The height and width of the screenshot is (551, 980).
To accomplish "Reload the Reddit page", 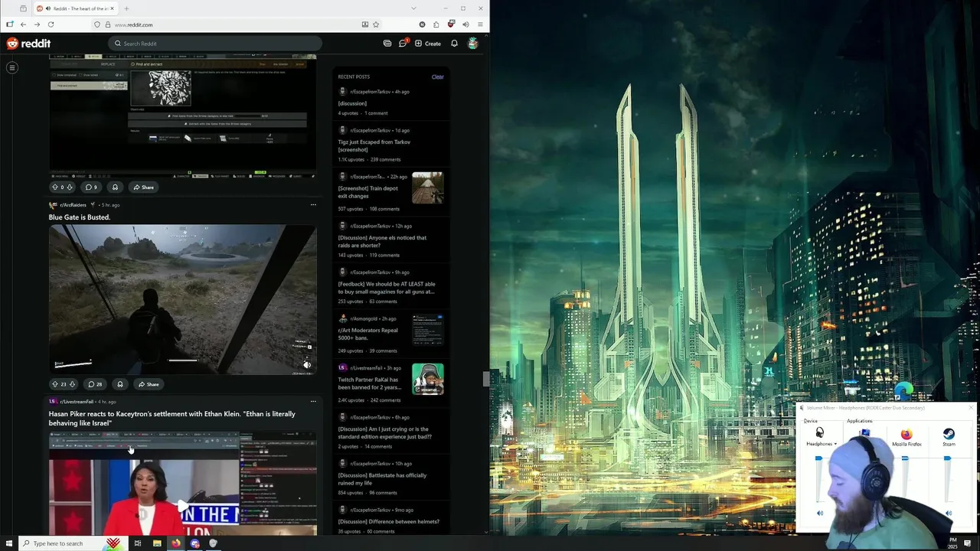I will (51, 24).
